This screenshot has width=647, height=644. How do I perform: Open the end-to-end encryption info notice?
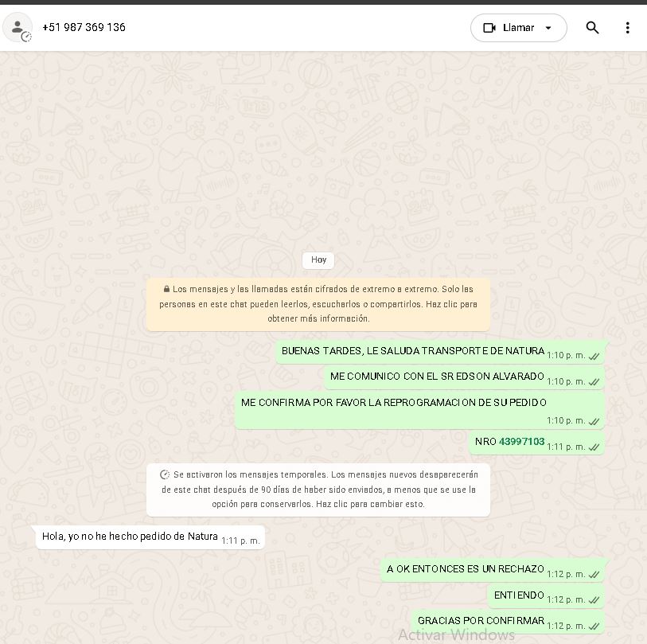click(x=318, y=304)
